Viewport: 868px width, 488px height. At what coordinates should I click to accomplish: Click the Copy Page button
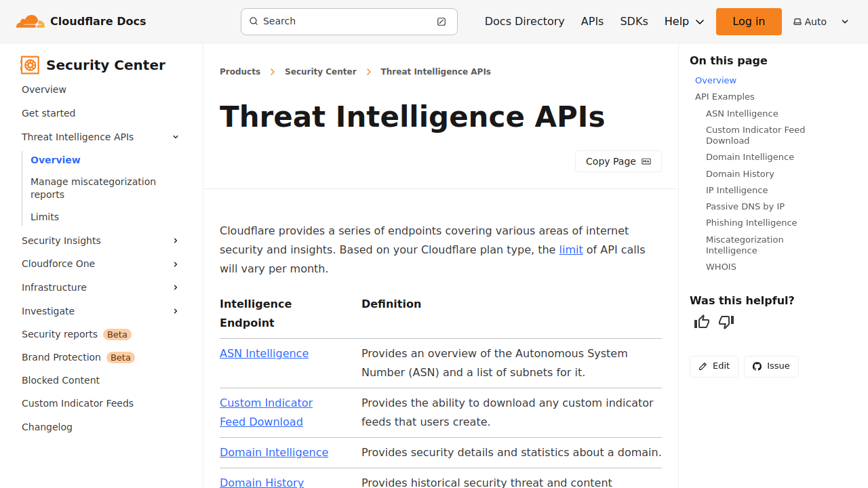pyautogui.click(x=618, y=161)
